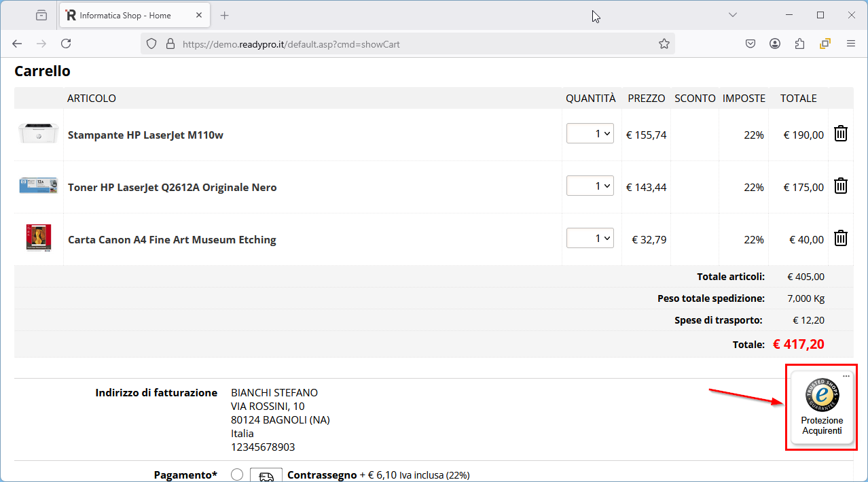Reload the current cart page
Screen dimensions: 868x482
click(66, 44)
